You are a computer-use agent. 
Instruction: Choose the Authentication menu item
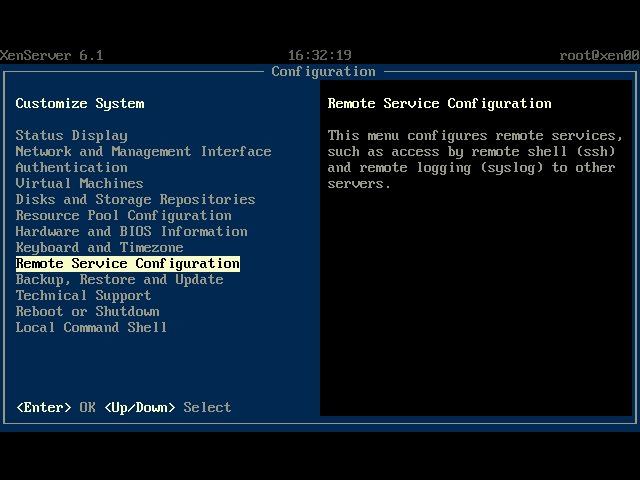(x=71, y=167)
